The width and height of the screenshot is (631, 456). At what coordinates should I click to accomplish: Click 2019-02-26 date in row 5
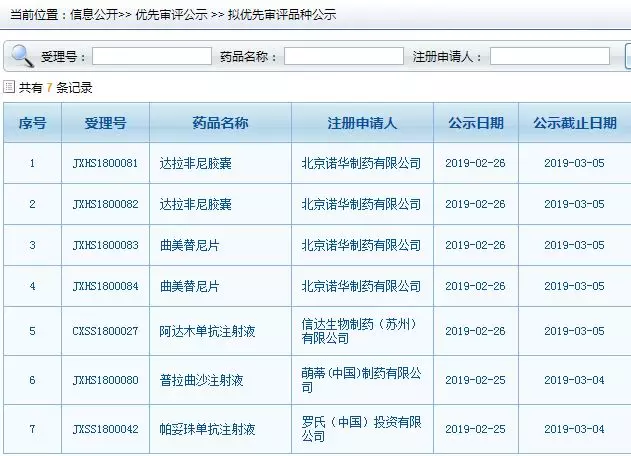(x=475, y=331)
